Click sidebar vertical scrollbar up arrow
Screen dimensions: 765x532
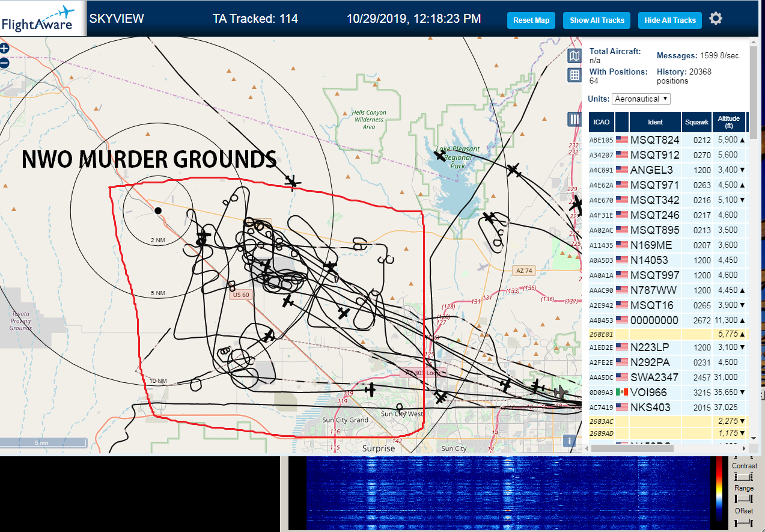pyautogui.click(x=754, y=42)
